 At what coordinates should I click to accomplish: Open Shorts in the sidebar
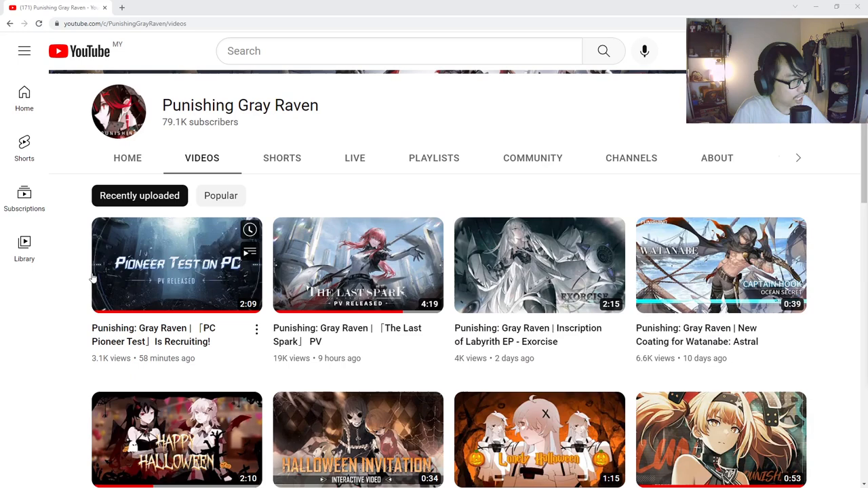(x=24, y=148)
